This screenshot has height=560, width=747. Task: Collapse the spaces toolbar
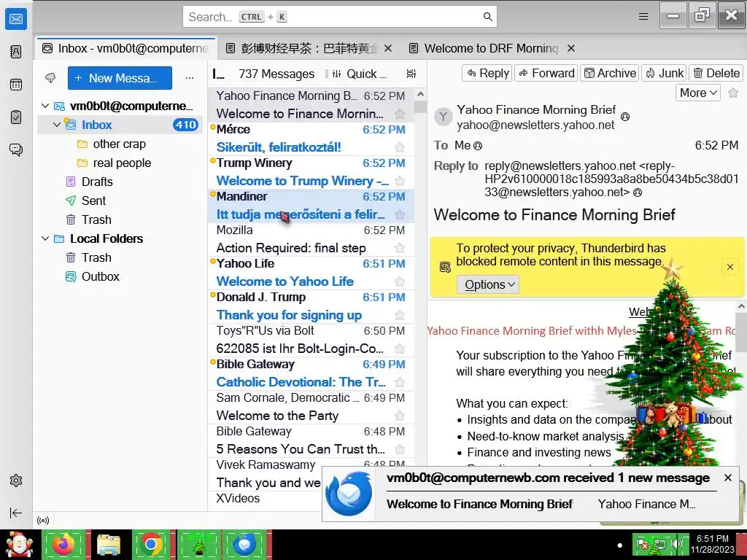pyautogui.click(x=16, y=513)
